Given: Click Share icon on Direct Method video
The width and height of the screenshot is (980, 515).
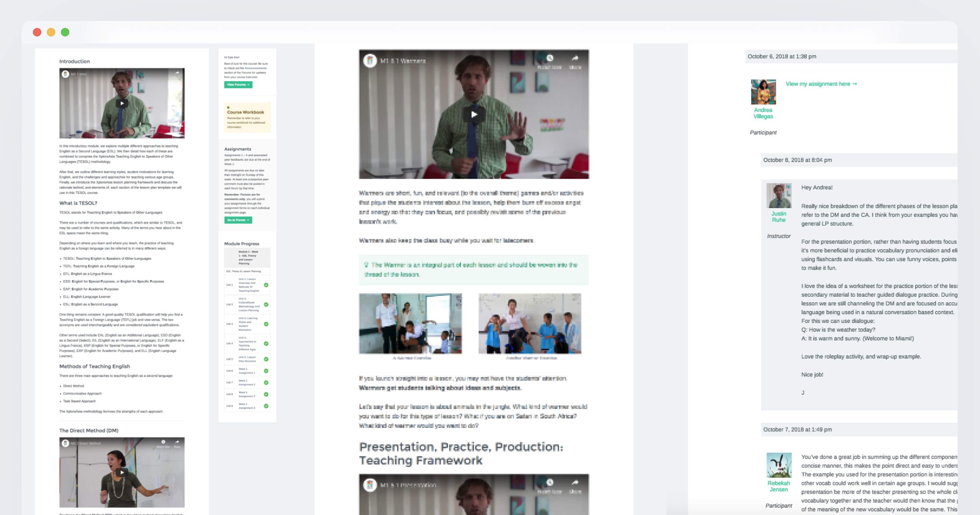Looking at the screenshot, I should tap(177, 442).
